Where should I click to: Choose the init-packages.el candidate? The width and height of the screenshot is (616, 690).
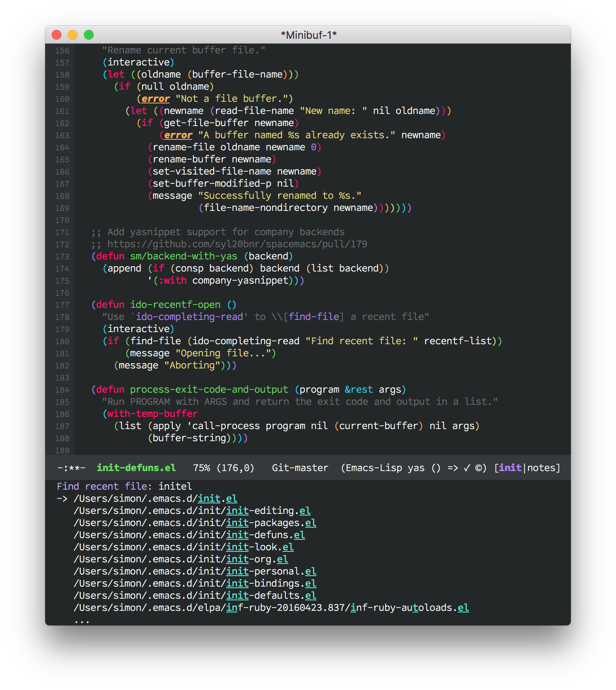(195, 523)
